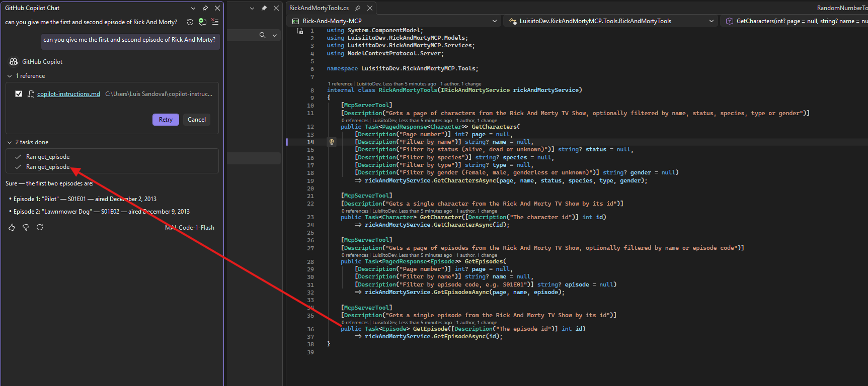The image size is (868, 386).
Task: Select the second Ran get_episode task
Action: pyautogui.click(x=48, y=167)
